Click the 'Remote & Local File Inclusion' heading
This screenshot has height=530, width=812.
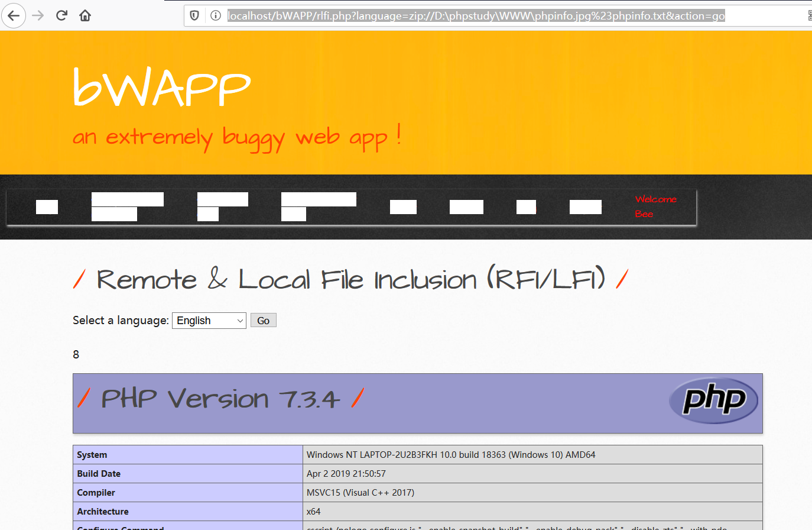351,279
